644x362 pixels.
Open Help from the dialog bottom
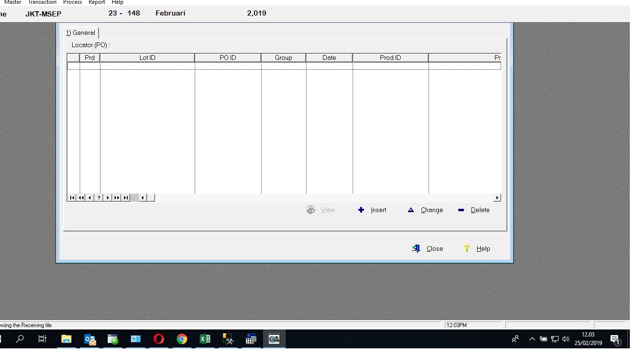477,249
